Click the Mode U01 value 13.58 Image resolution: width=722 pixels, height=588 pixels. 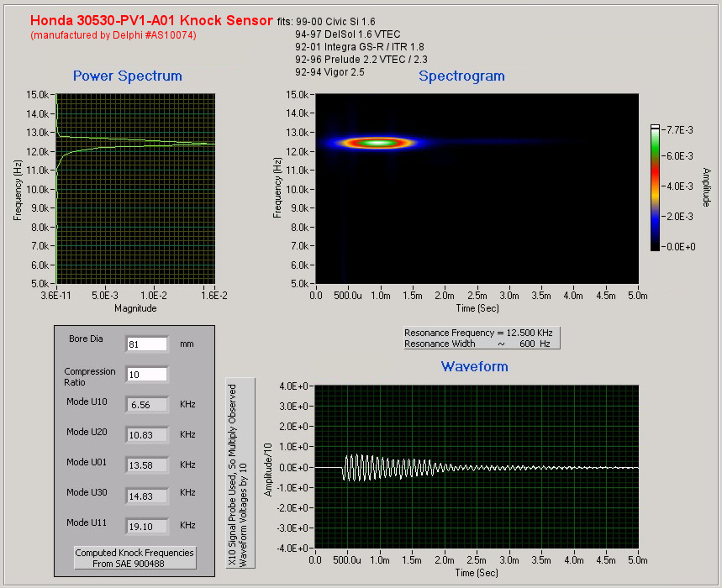coord(146,465)
